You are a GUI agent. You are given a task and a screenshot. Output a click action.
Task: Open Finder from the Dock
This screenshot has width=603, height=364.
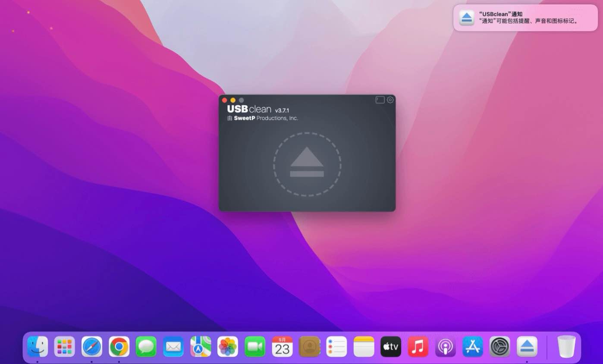[38, 347]
